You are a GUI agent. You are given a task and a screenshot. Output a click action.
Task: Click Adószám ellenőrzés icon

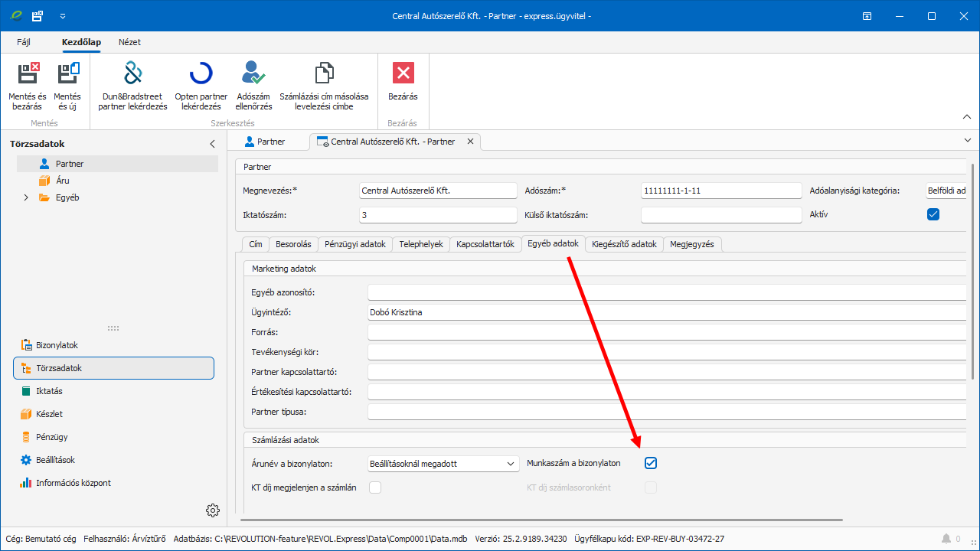point(253,86)
